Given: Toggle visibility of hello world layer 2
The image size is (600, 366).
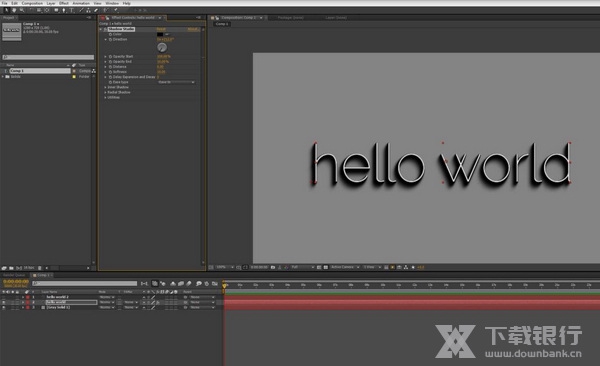Looking at the screenshot, I should [4, 302].
